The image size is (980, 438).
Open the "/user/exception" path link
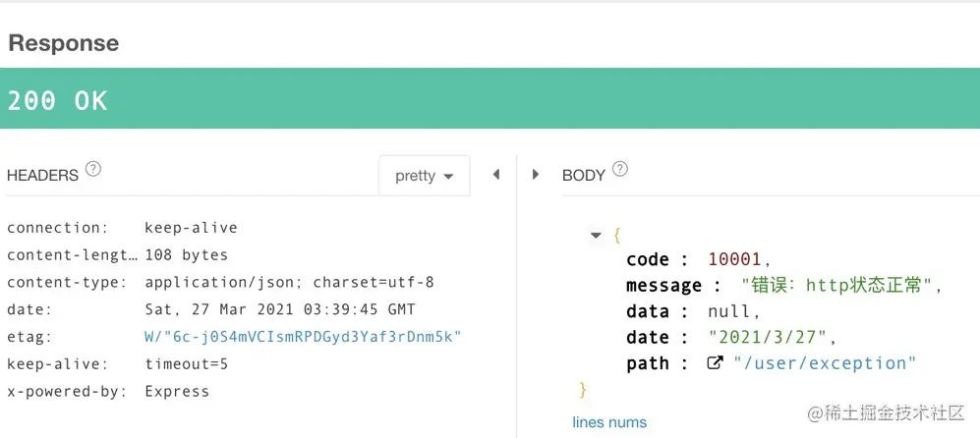pos(825,363)
